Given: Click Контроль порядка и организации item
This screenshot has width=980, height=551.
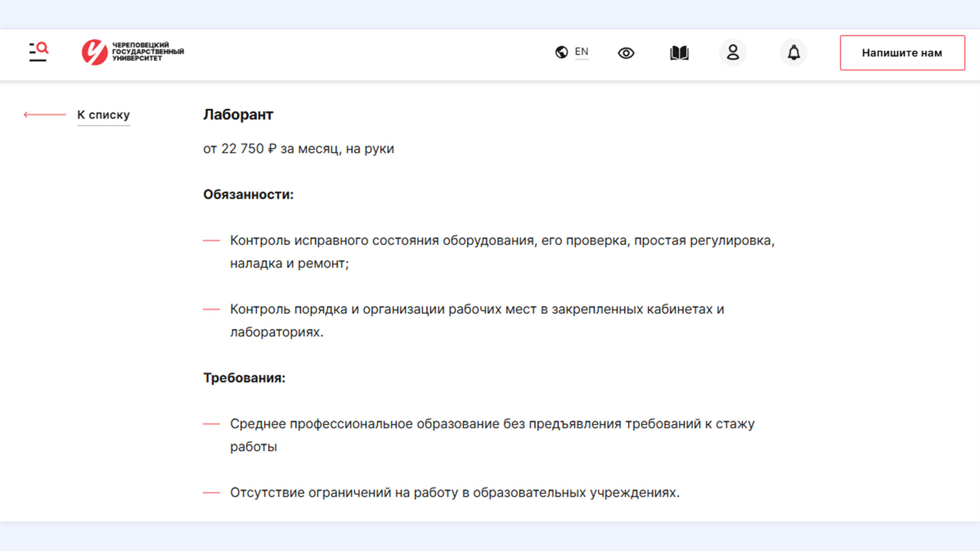Looking at the screenshot, I should coord(477,320).
